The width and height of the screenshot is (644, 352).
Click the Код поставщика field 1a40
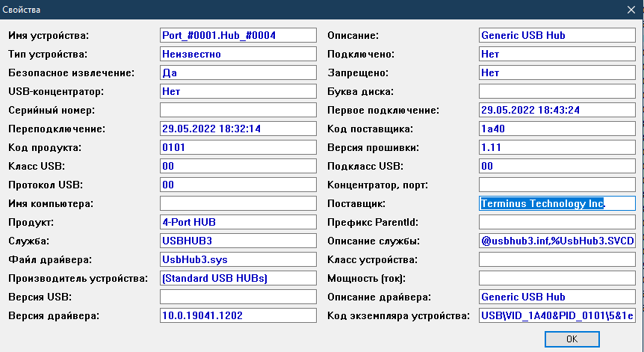point(557,129)
